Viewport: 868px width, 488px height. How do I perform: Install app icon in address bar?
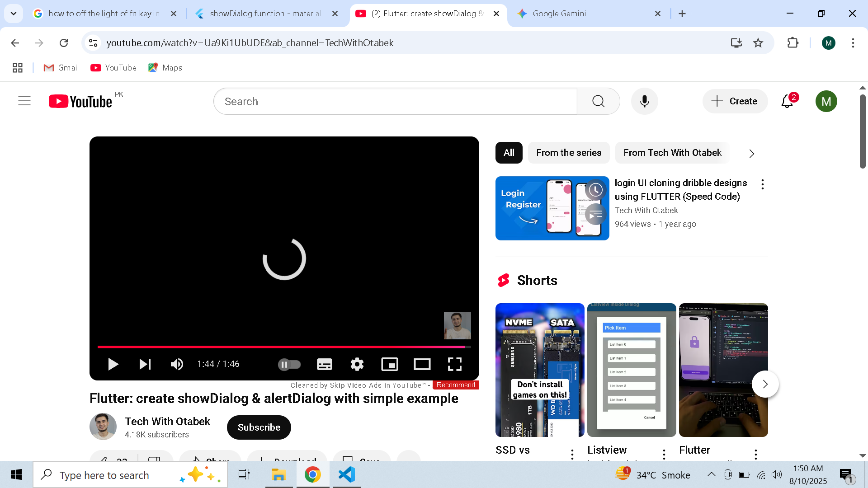click(736, 43)
